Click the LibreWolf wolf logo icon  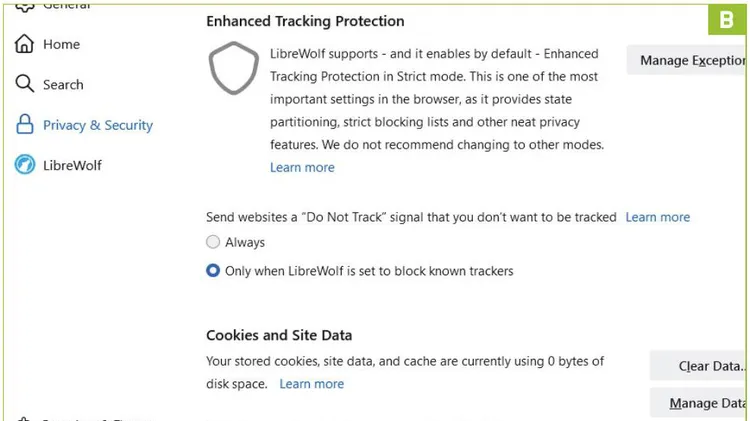[x=24, y=165]
